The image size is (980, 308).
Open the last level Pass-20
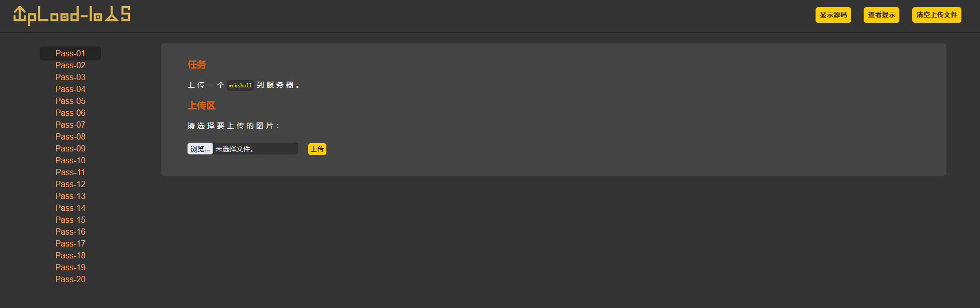point(70,279)
